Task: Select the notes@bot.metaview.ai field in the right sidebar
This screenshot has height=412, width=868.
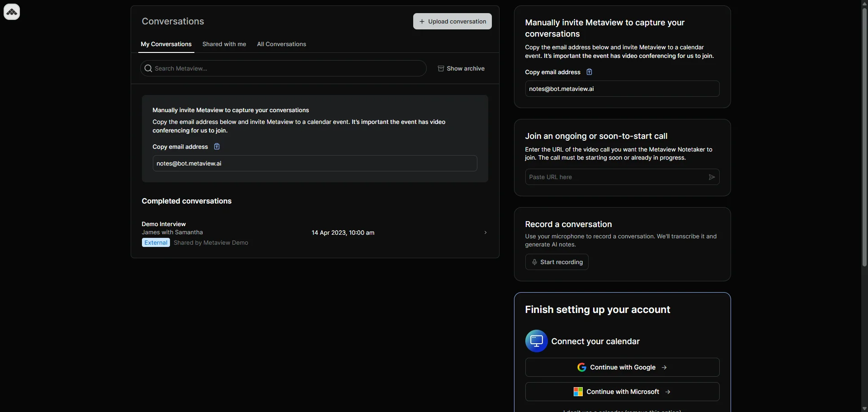Action: pyautogui.click(x=622, y=89)
